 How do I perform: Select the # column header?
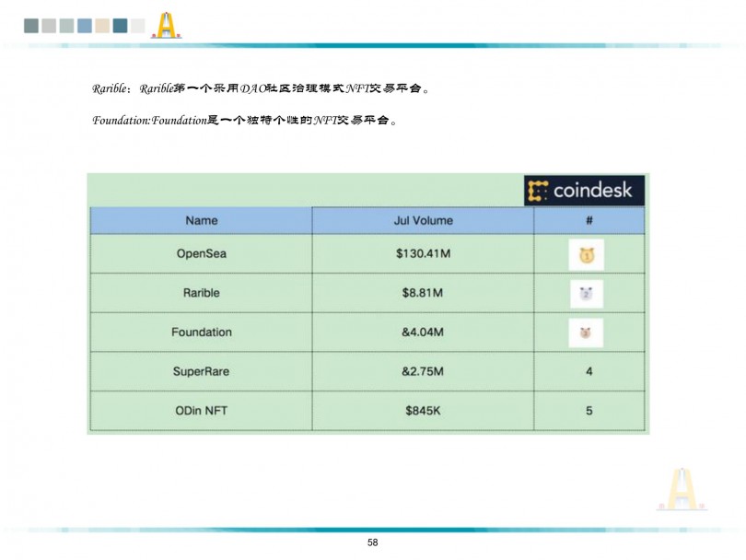click(589, 220)
